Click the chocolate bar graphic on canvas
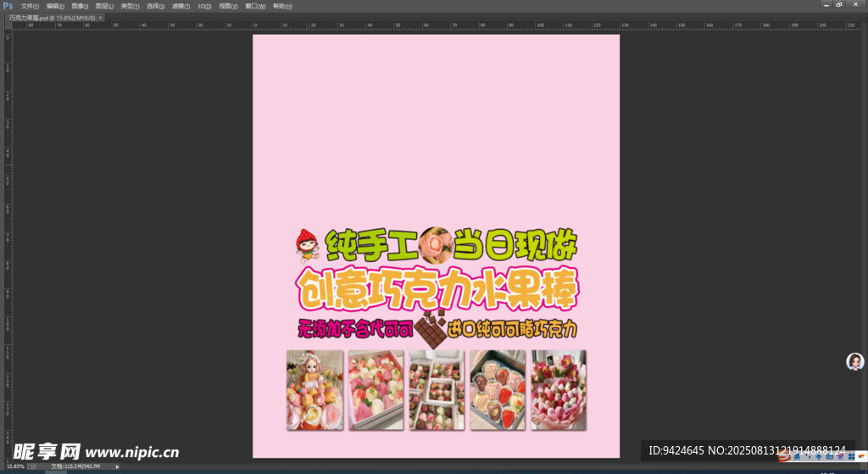 433,330
